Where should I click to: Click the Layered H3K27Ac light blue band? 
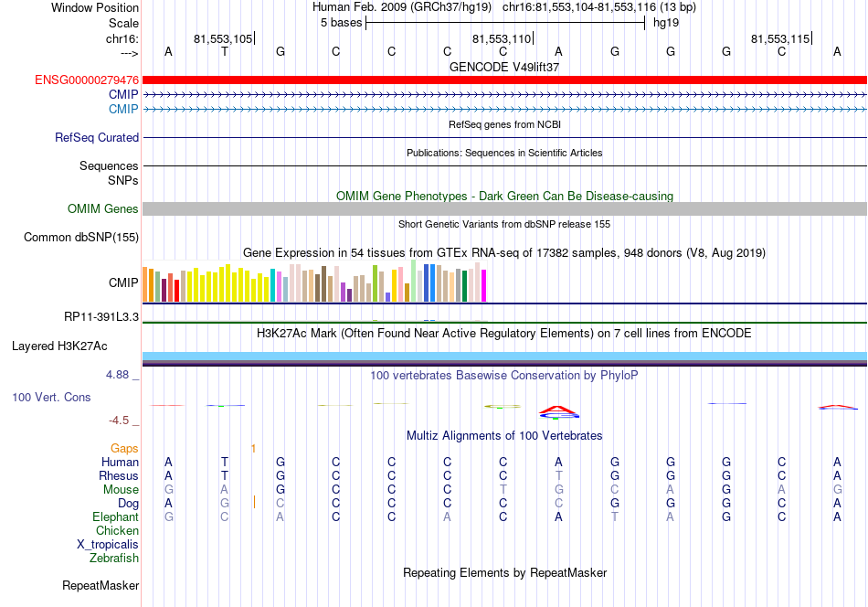point(504,356)
